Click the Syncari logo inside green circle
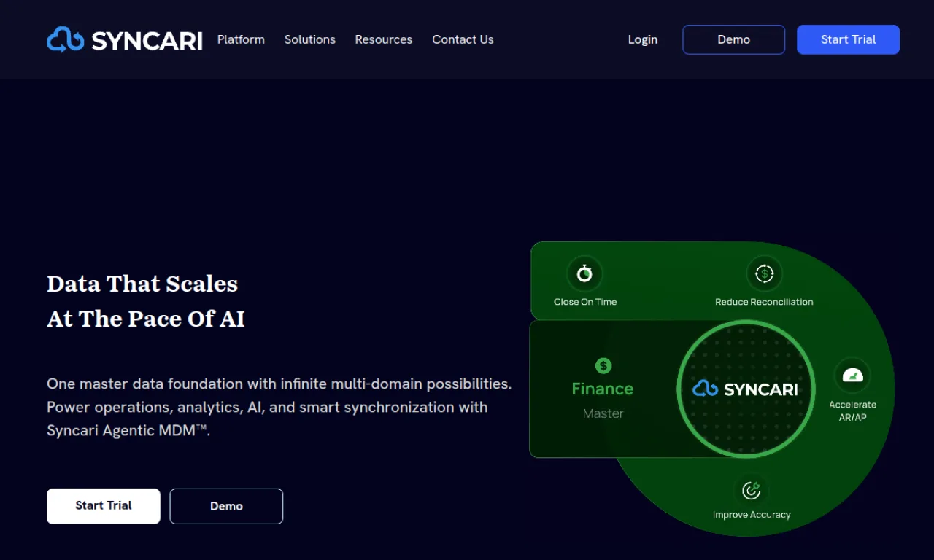The height and width of the screenshot is (560, 934). [745, 389]
